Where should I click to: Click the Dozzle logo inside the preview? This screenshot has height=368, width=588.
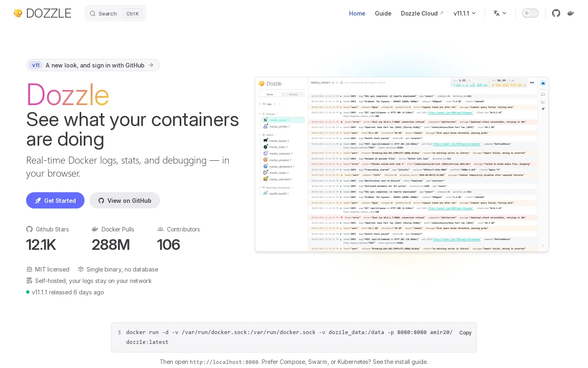270,83
